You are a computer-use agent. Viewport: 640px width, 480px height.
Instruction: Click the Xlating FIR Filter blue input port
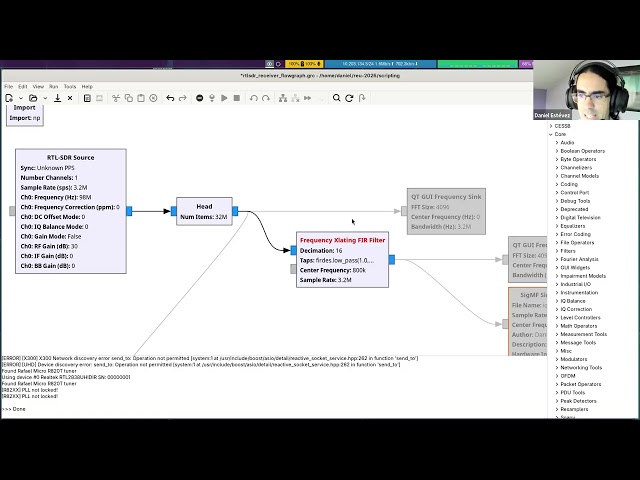coord(293,250)
